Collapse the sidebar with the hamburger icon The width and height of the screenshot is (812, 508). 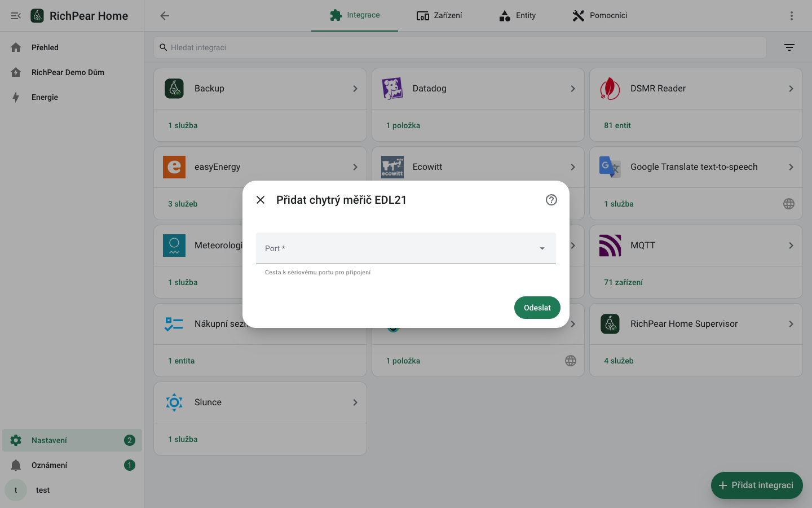tap(16, 16)
